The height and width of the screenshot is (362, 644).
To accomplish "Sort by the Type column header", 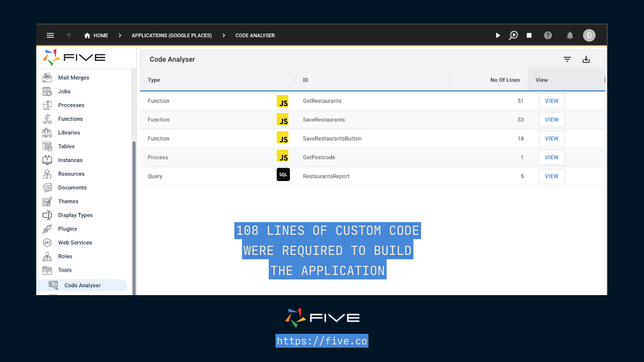I will pos(154,80).
